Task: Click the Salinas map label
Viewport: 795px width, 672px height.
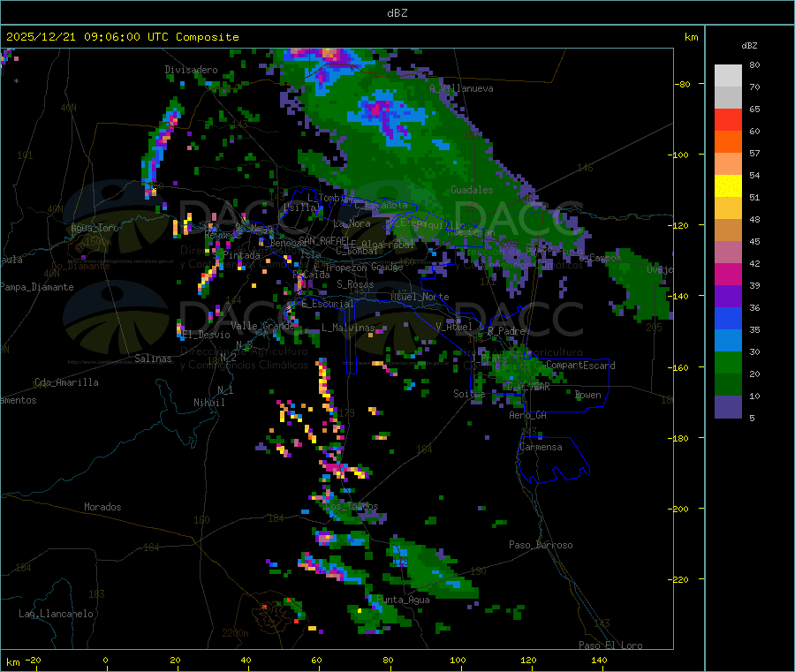Action: tap(153, 359)
